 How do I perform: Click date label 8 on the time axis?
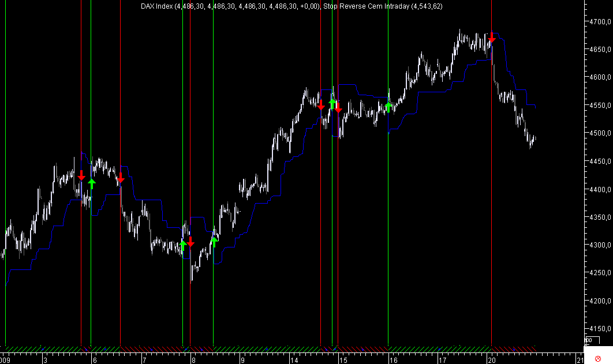point(193,360)
